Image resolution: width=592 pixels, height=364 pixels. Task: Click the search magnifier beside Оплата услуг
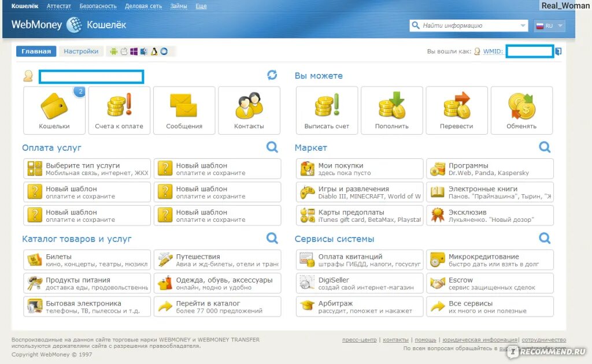pos(272,147)
